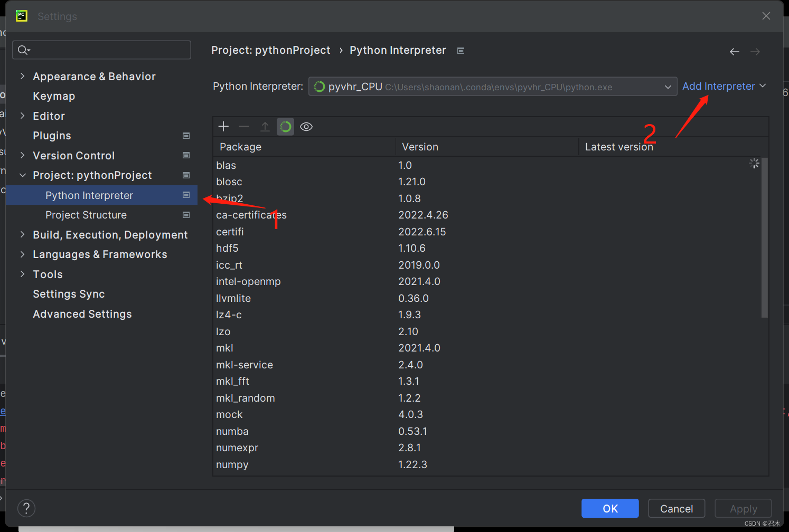Click the Package column header
The height and width of the screenshot is (532, 789).
pyautogui.click(x=304, y=147)
